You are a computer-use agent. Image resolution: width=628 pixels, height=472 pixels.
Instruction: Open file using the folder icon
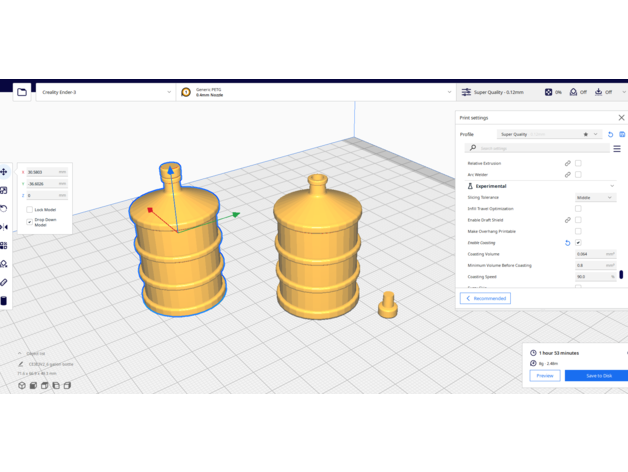[22, 92]
